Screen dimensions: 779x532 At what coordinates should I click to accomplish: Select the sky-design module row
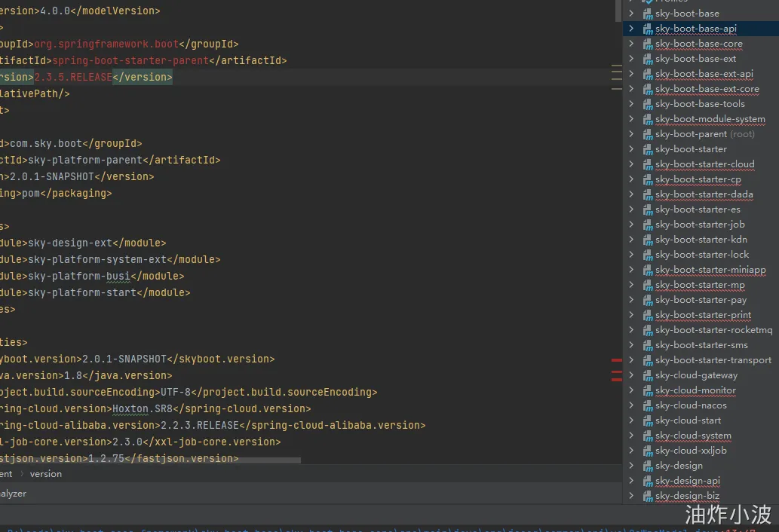(x=701, y=466)
